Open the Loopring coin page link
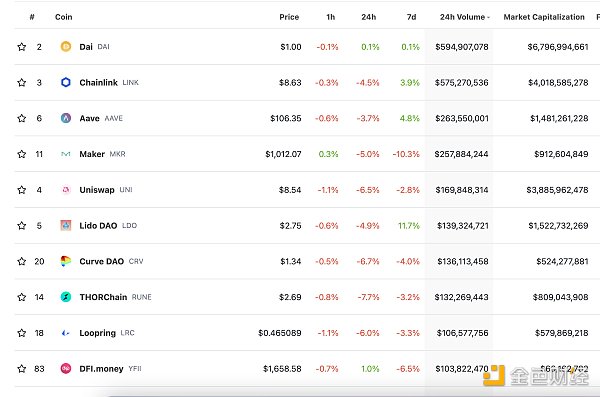 tap(98, 333)
